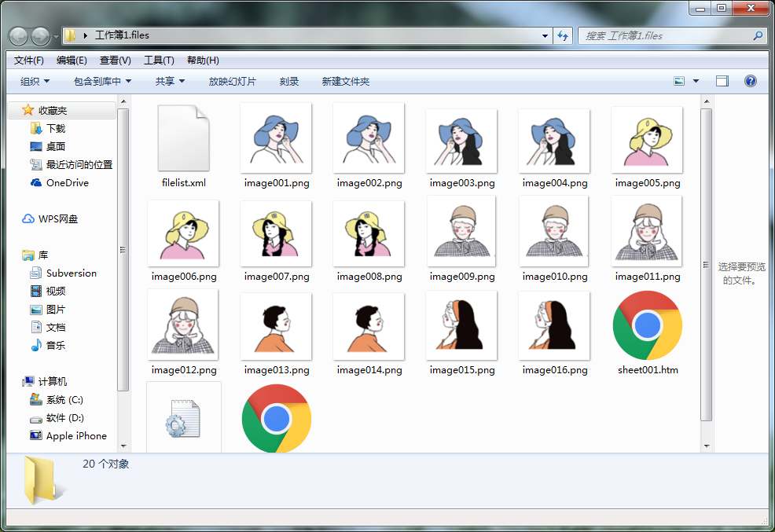Select image009.png thumbnail

pyautogui.click(x=461, y=231)
